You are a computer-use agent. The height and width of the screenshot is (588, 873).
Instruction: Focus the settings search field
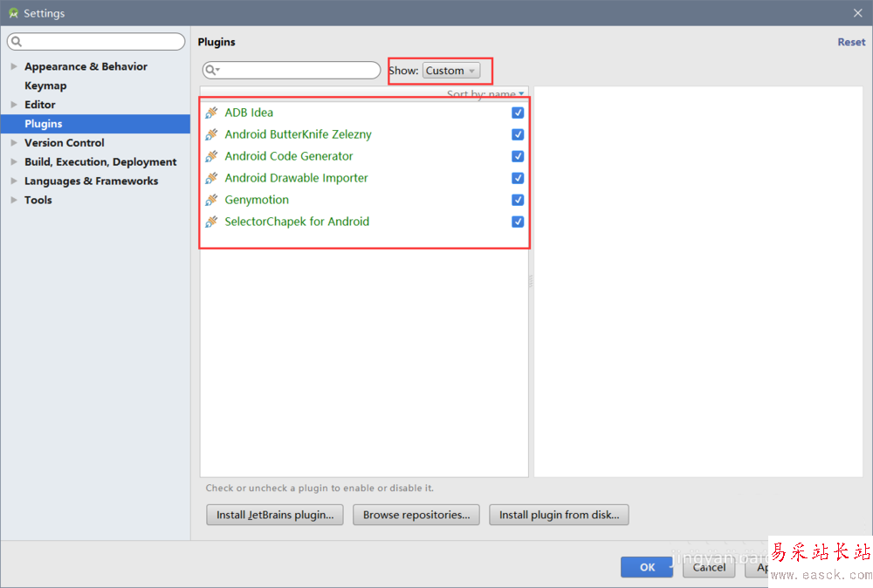click(x=96, y=41)
